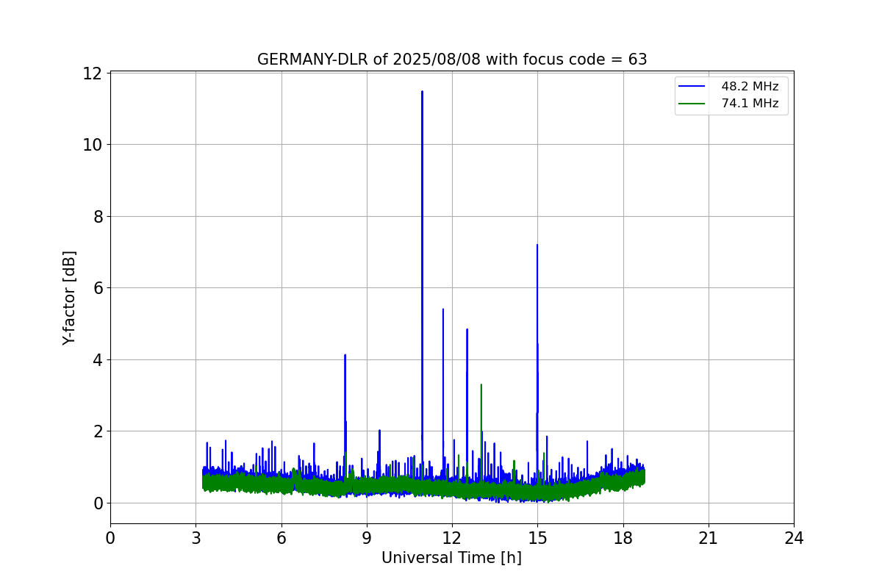Screen dimensions: 882x588
Task: Click the x-axis tick label 0
Action: pos(110,539)
